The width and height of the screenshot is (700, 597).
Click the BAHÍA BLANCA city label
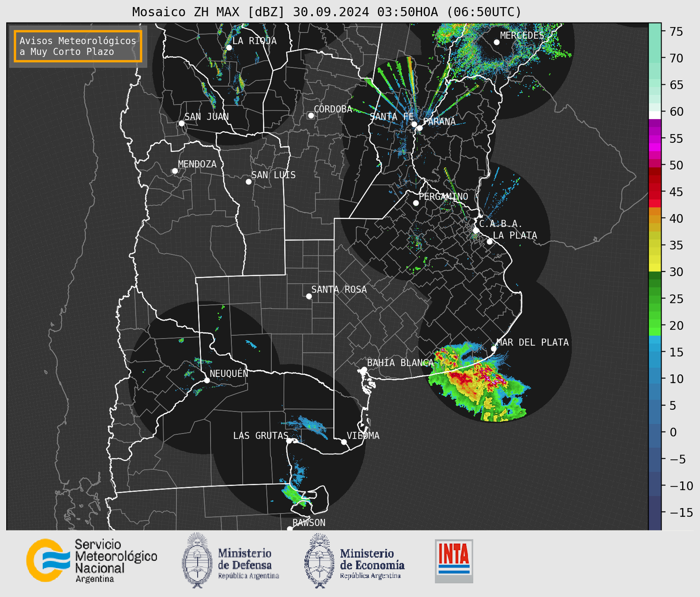pos(400,363)
